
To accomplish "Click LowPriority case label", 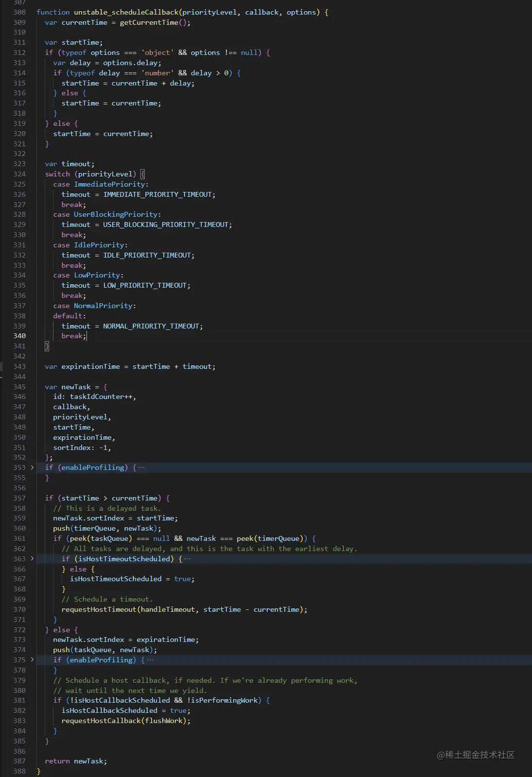I will tap(97, 275).
